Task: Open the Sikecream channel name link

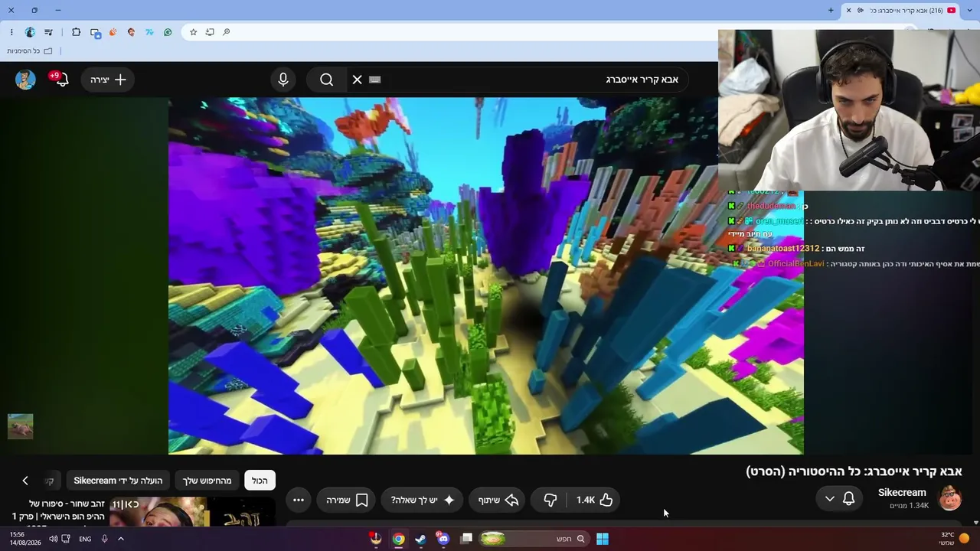Action: point(902,493)
